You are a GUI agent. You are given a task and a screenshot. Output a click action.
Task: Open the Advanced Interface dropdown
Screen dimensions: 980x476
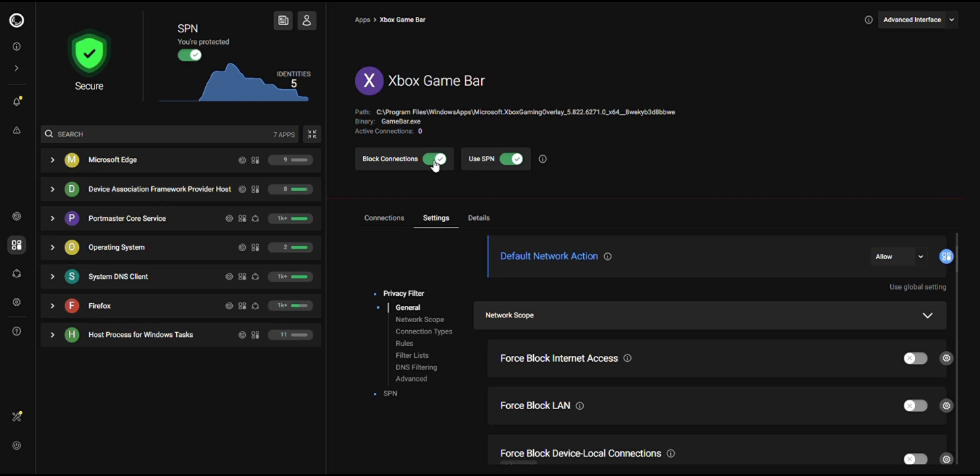pos(918,20)
